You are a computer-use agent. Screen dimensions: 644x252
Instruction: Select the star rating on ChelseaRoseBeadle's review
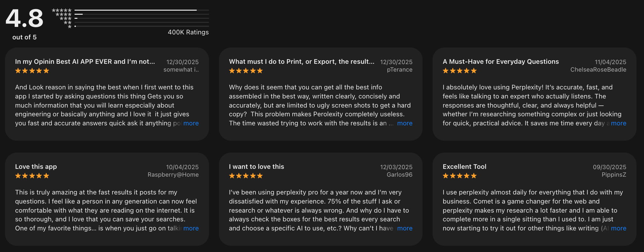[459, 71]
